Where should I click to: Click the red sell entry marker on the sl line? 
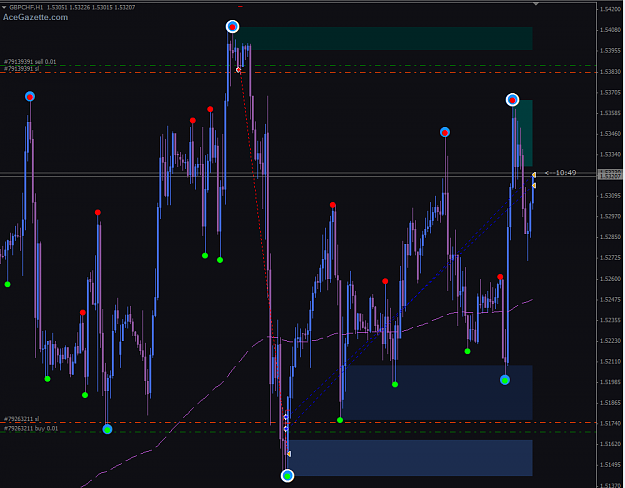coord(238,70)
